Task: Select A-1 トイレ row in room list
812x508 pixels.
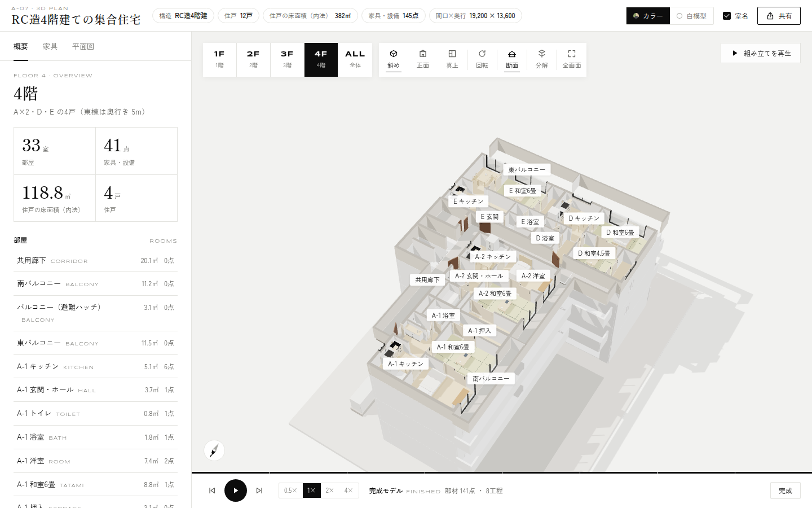Action: [x=95, y=414]
